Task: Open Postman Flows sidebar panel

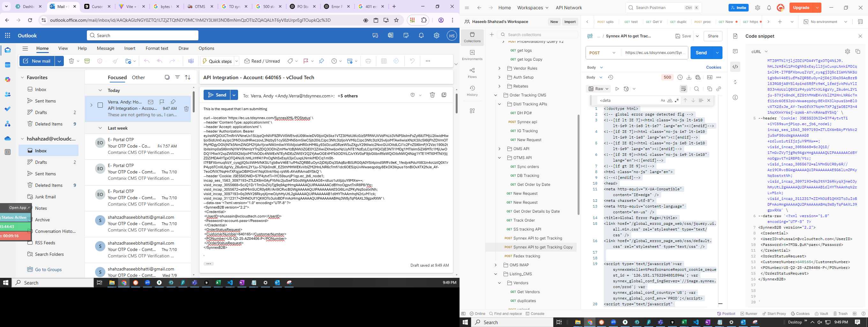Action: click(472, 73)
